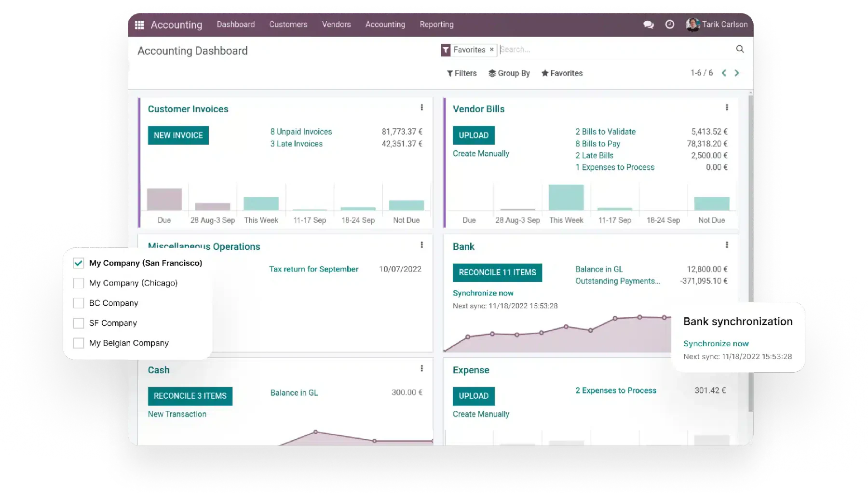The image size is (868, 499).
Task: Open the Vendors menu
Action: click(337, 25)
